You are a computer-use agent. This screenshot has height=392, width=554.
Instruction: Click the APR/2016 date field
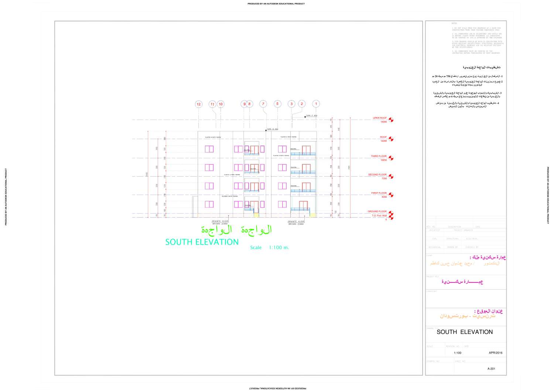tap(495, 353)
